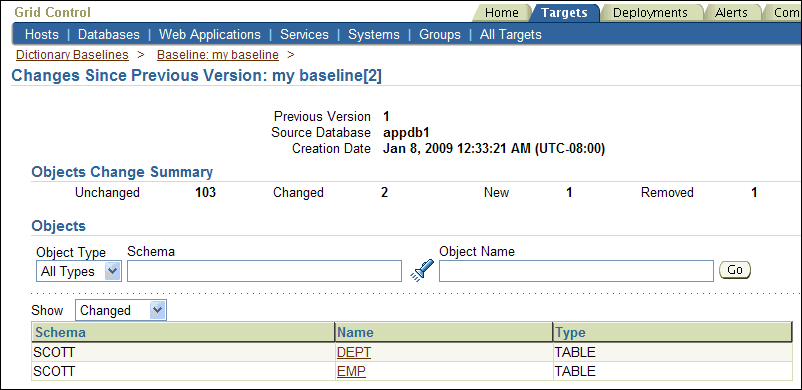Focus the Object Name text field
Image resolution: width=802 pixels, height=390 pixels.
[x=576, y=271]
